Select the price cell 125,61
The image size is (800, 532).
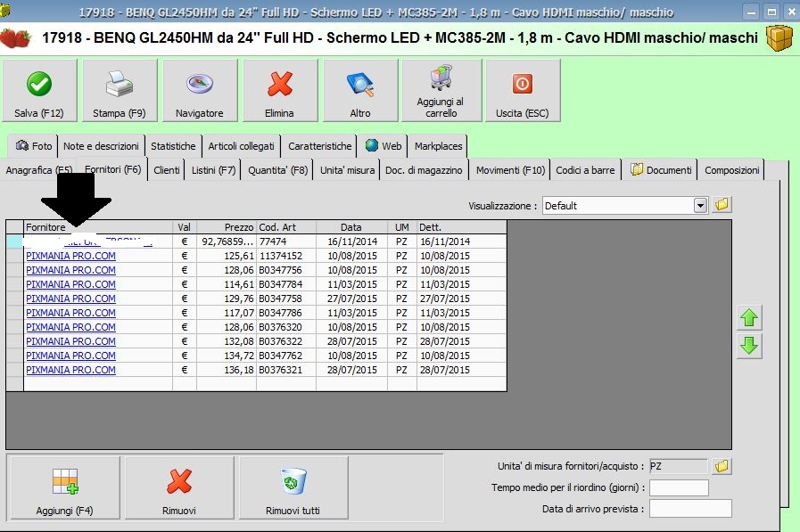[227, 256]
